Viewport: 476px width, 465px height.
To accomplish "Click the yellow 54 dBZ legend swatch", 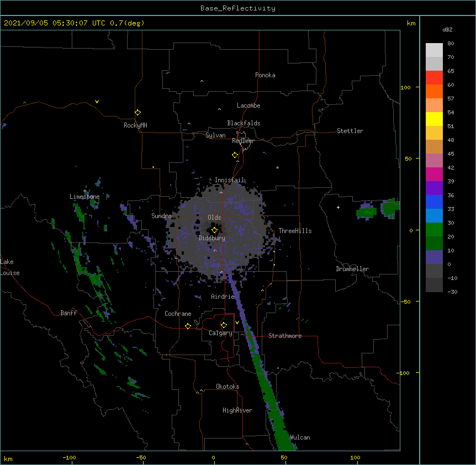I will coord(434,119).
